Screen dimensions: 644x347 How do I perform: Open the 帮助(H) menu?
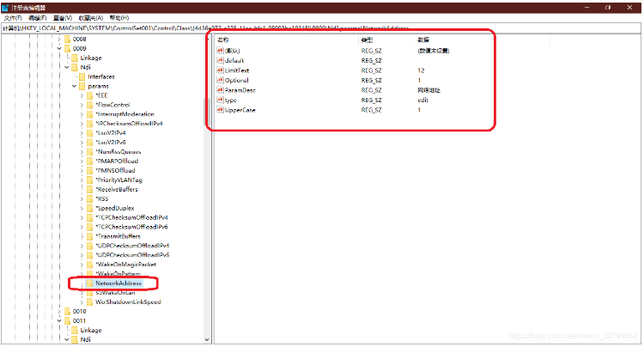119,18
